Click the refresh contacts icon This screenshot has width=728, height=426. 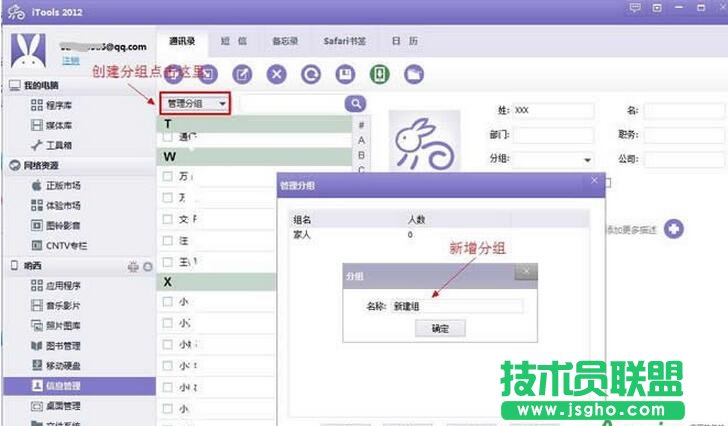(x=311, y=74)
